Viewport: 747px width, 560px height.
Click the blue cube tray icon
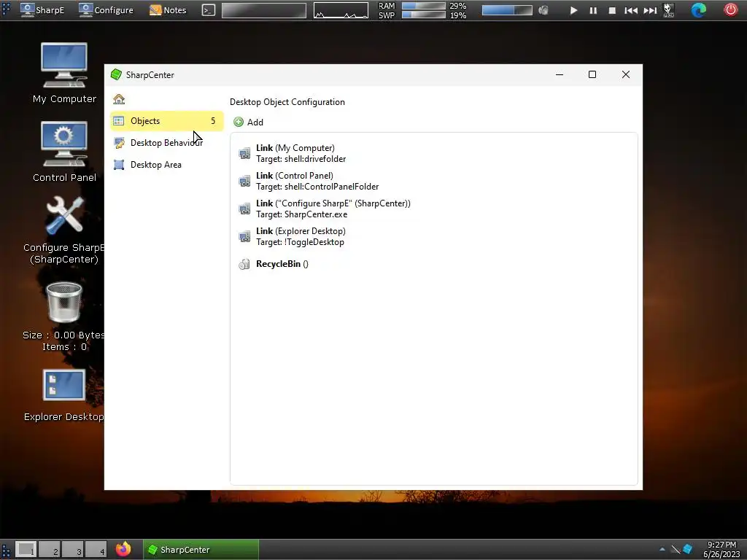coord(687,550)
